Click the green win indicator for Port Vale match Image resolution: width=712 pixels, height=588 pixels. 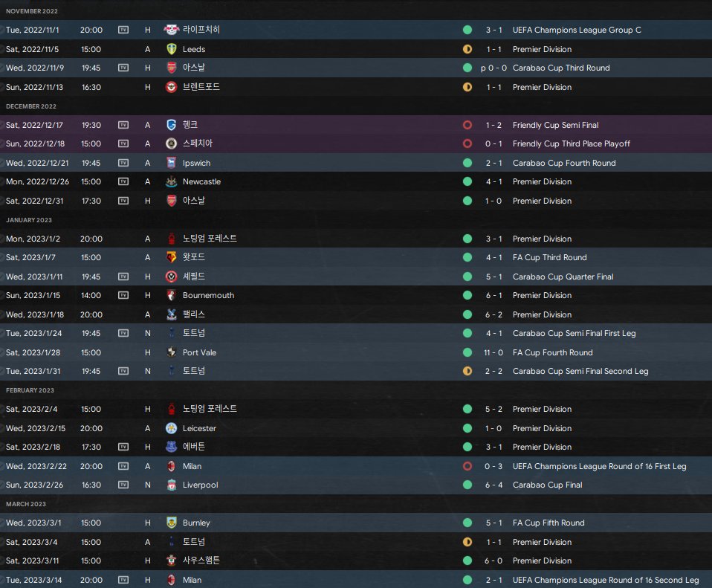[467, 352]
